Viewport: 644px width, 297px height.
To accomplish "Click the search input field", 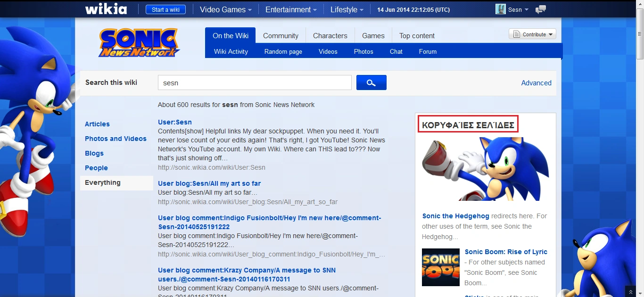I will 255,82.
